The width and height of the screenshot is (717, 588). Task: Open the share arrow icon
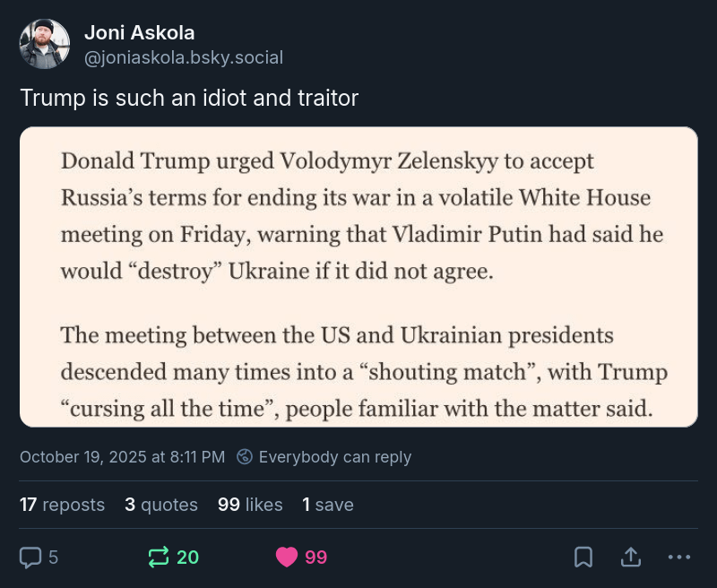click(x=631, y=558)
